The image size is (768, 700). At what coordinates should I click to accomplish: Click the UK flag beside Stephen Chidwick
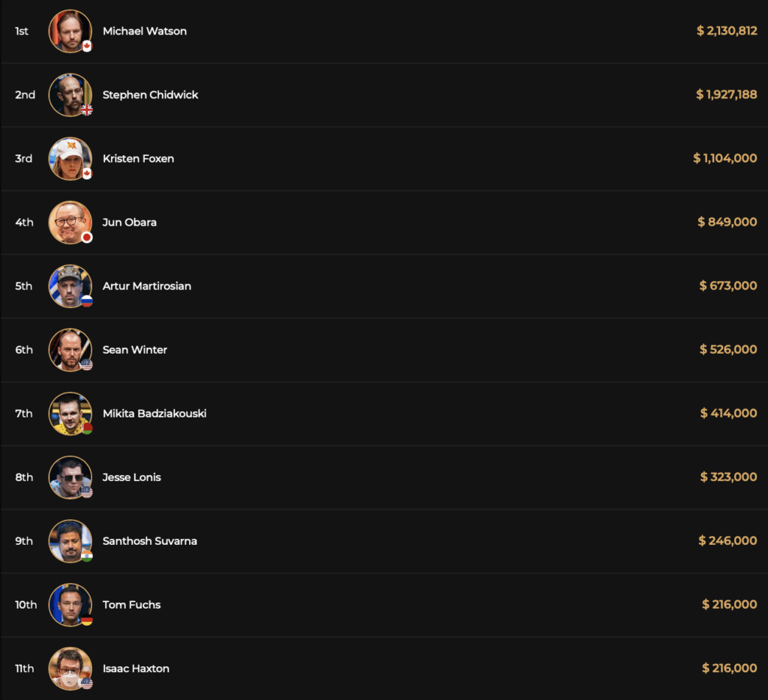point(87,110)
